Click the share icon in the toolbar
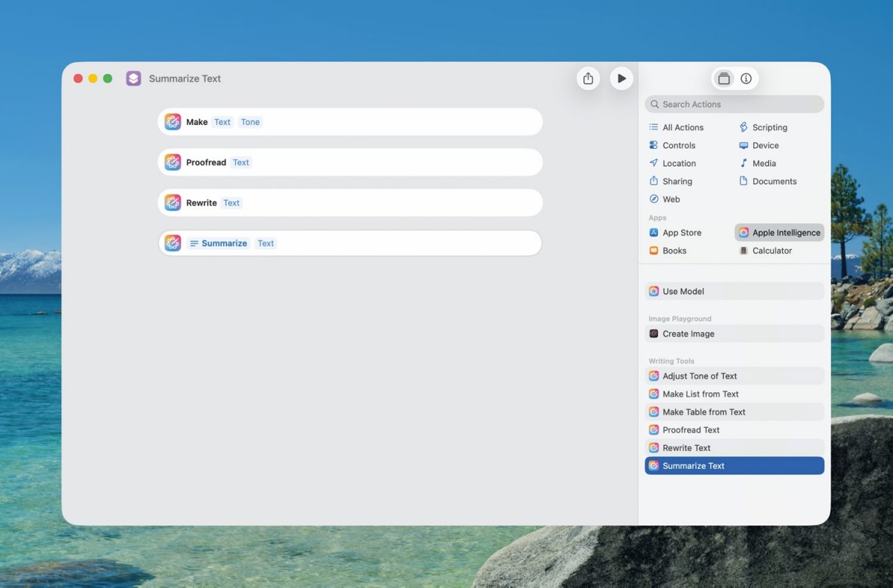Viewport: 893px width, 588px height. coord(588,78)
